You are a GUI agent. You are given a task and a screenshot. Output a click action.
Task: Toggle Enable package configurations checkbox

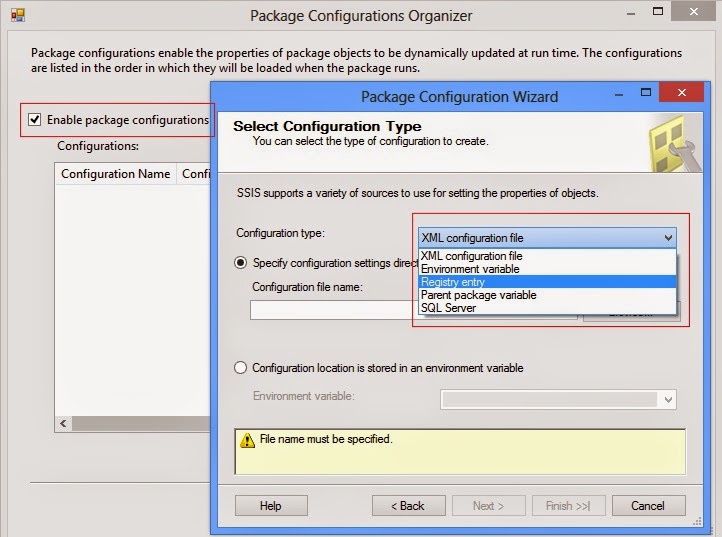coord(35,120)
